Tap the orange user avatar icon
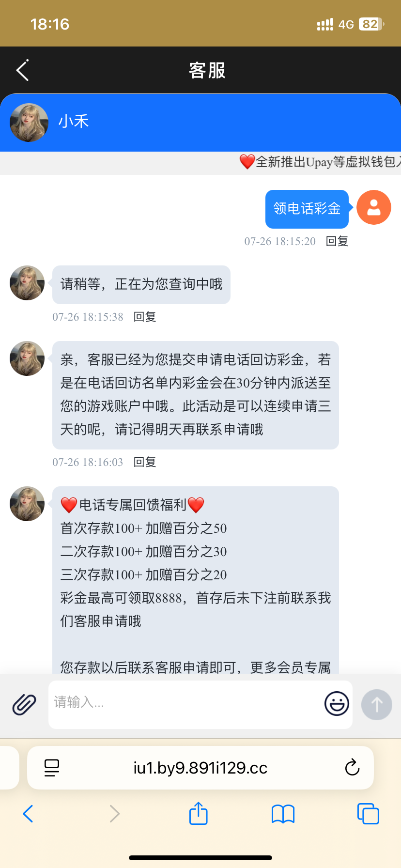The height and width of the screenshot is (868, 401). 374,207
